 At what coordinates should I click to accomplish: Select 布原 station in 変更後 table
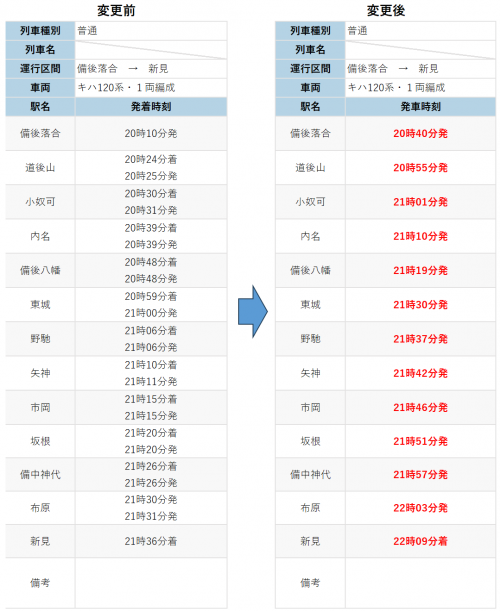310,508
